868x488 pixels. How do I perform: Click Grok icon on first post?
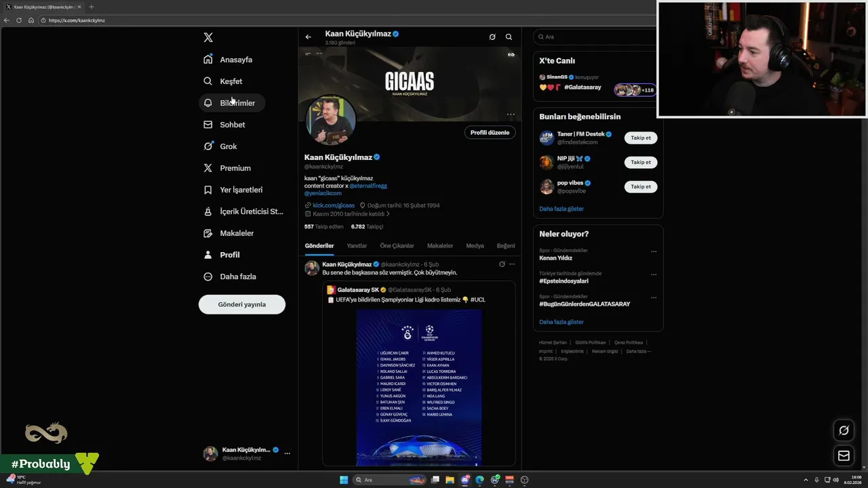point(502,264)
